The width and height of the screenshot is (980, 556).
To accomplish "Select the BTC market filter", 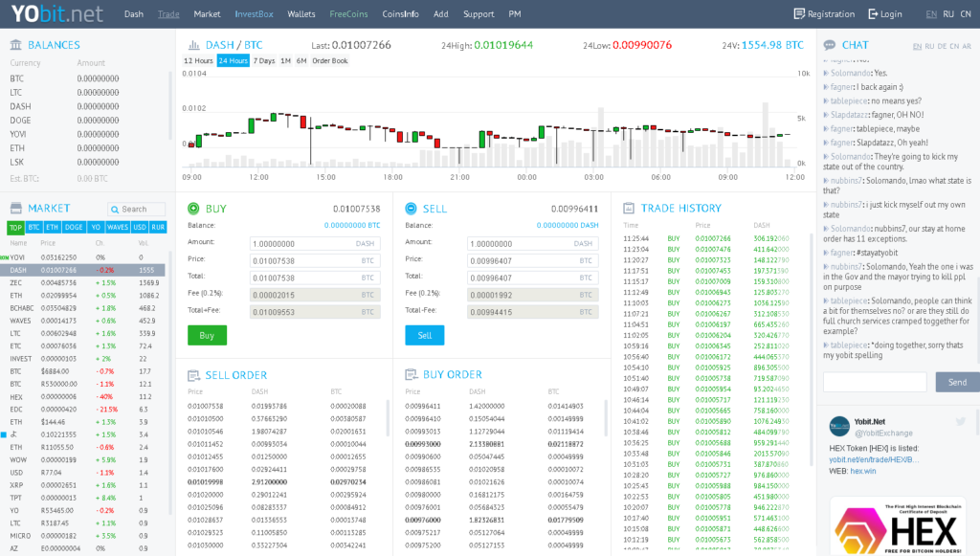I will (x=33, y=228).
